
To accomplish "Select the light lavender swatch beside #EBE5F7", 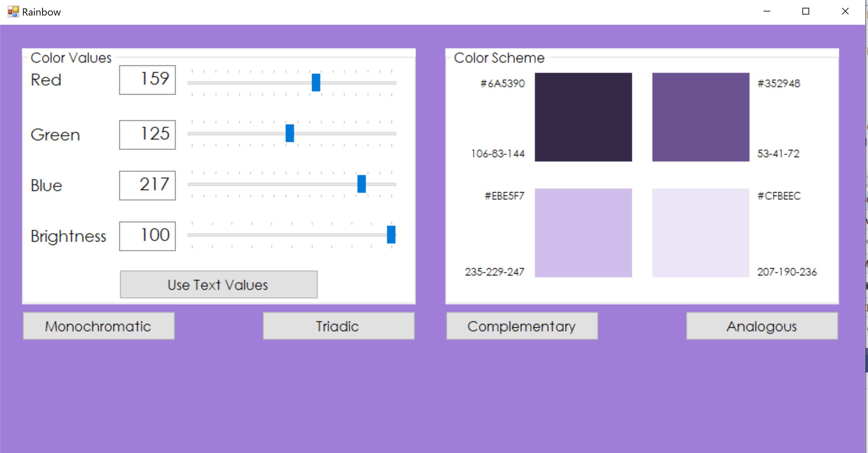I will [583, 233].
